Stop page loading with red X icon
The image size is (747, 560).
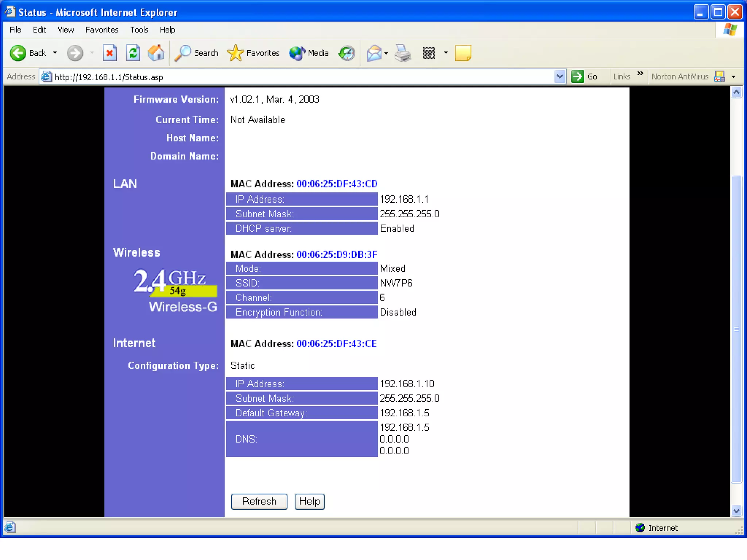[109, 53]
